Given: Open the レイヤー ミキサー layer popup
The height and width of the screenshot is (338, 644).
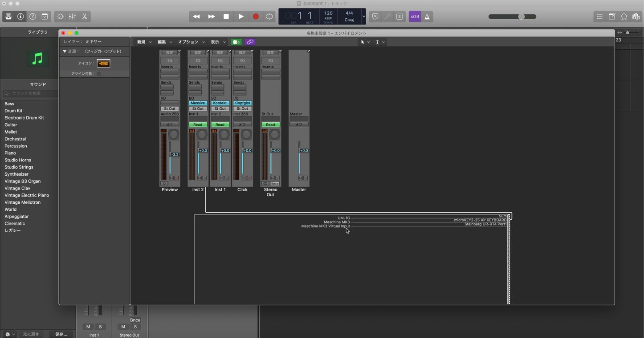Looking at the screenshot, I should pyautogui.click(x=94, y=41).
